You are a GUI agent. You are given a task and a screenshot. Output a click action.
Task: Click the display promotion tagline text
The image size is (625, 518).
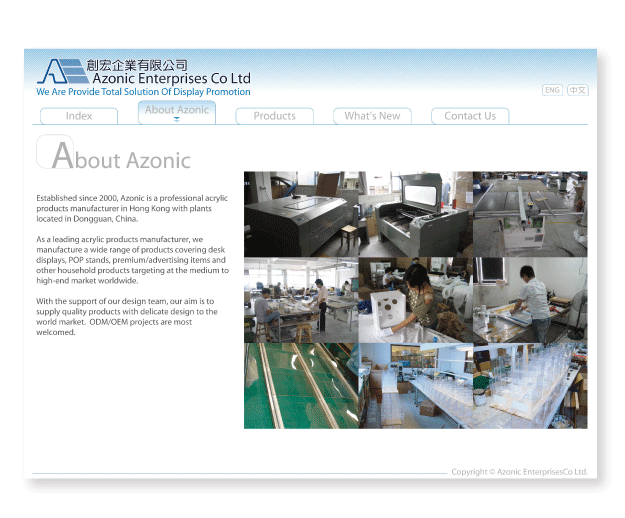(x=143, y=92)
